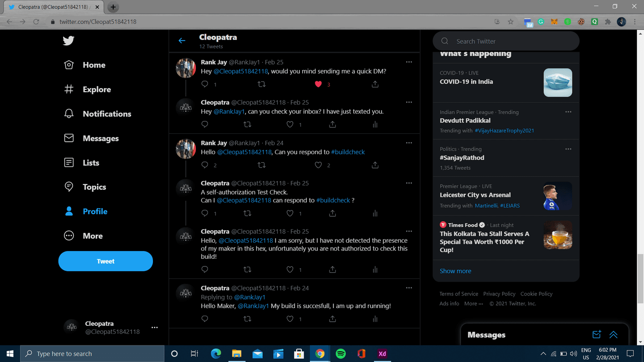Like the 'self-authorization Test Check' tweet
The height and width of the screenshot is (362, 644).
click(290, 213)
